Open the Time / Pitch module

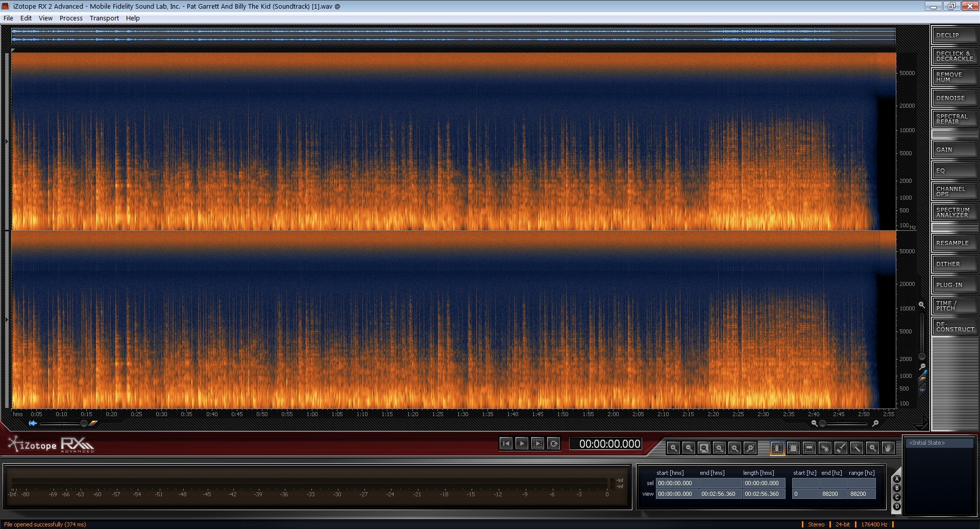tap(954, 306)
